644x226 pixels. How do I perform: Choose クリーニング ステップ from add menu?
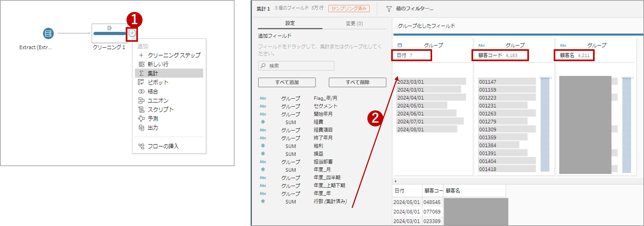click(x=169, y=55)
